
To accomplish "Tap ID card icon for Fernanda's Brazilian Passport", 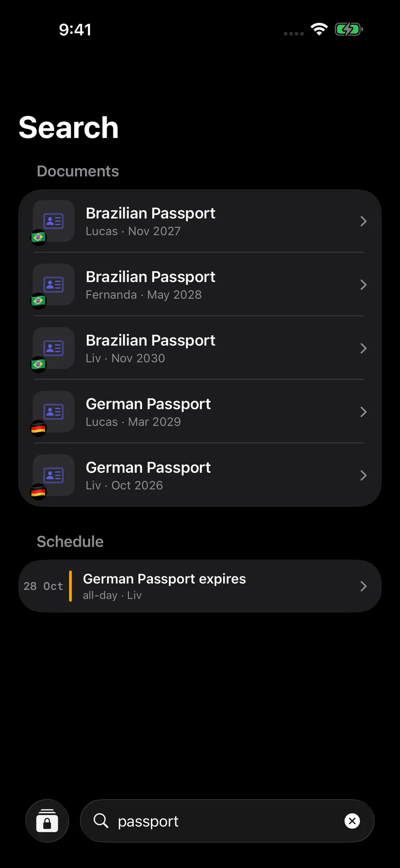I will pyautogui.click(x=53, y=284).
